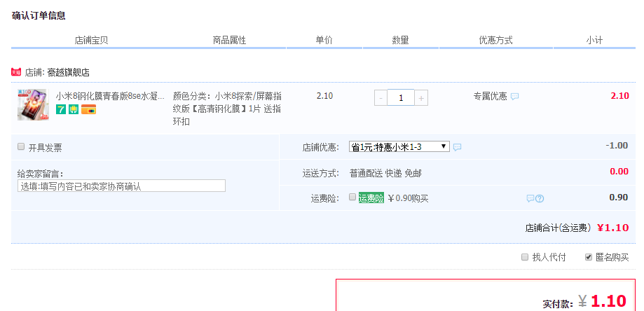Click the quantity input field
The width and height of the screenshot is (644, 311).
pyautogui.click(x=401, y=98)
